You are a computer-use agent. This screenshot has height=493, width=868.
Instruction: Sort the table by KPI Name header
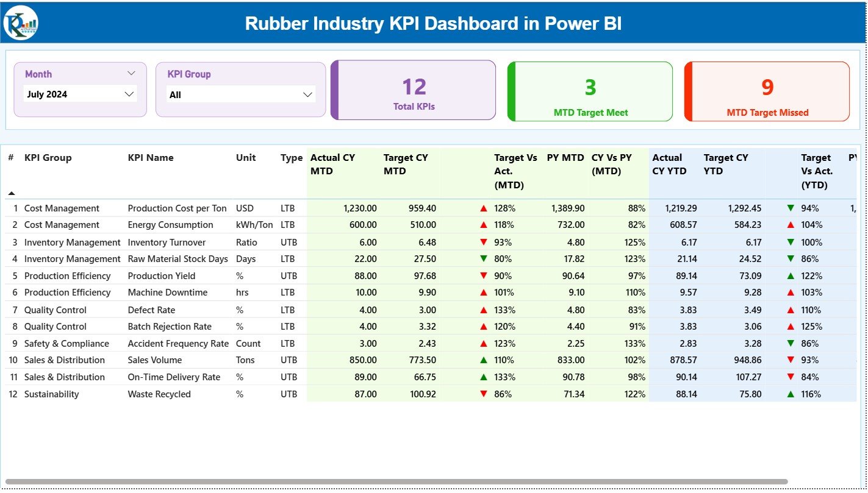150,157
